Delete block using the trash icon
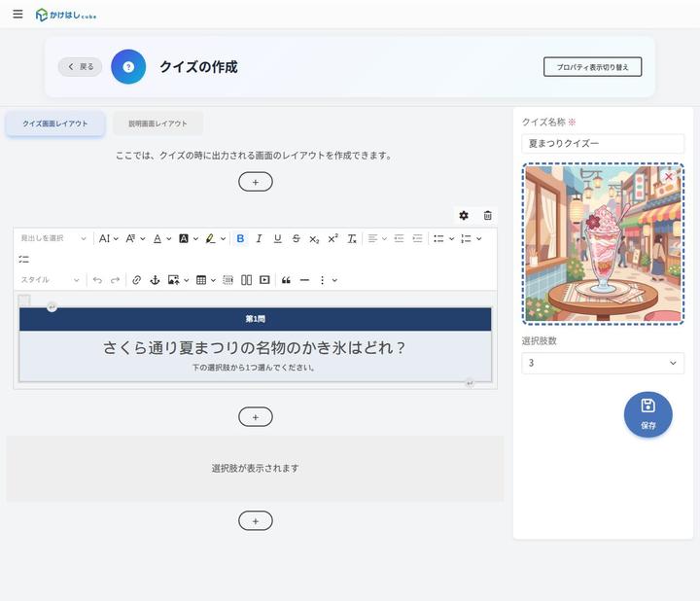 487,216
